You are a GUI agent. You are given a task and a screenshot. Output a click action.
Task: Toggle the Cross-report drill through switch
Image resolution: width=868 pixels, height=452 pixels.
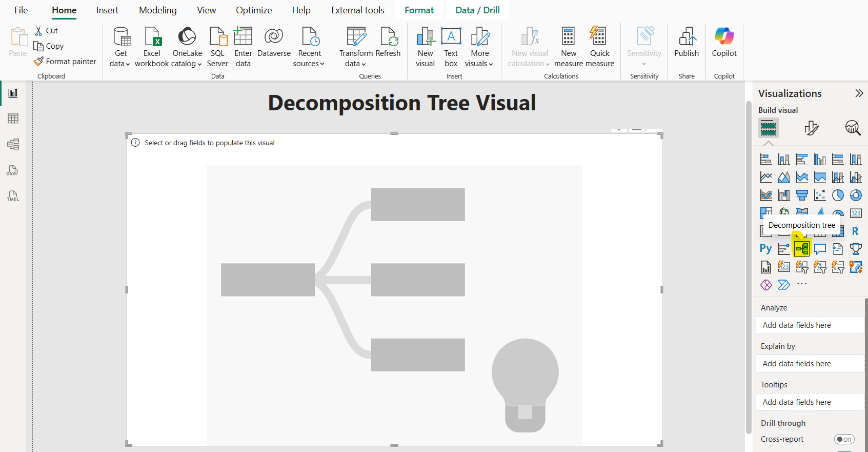[844, 439]
